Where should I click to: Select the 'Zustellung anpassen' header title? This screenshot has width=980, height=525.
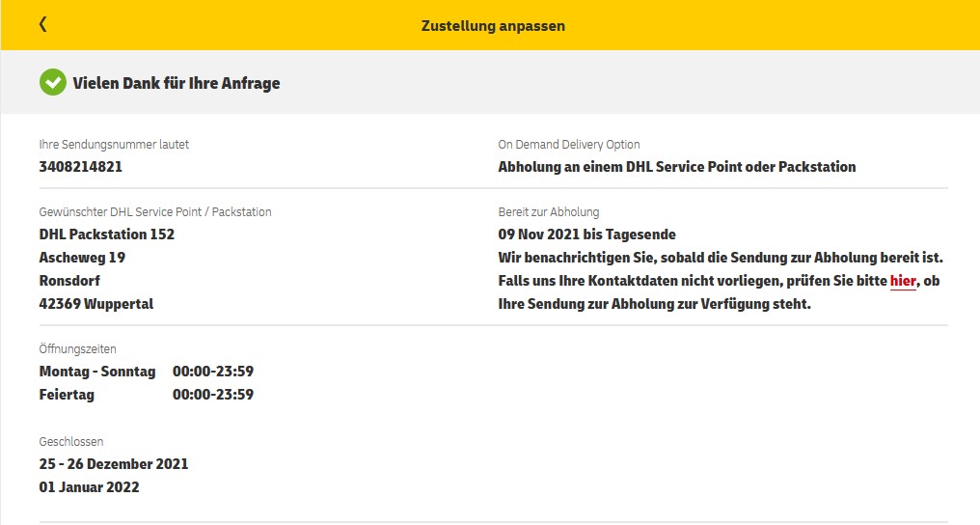[493, 26]
